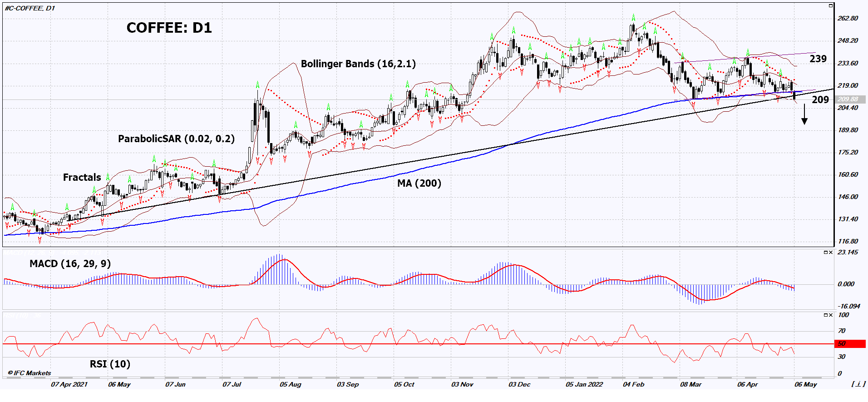The width and height of the screenshot is (868, 402).
Task: Click the red RSI 50 level marker
Action: [850, 344]
